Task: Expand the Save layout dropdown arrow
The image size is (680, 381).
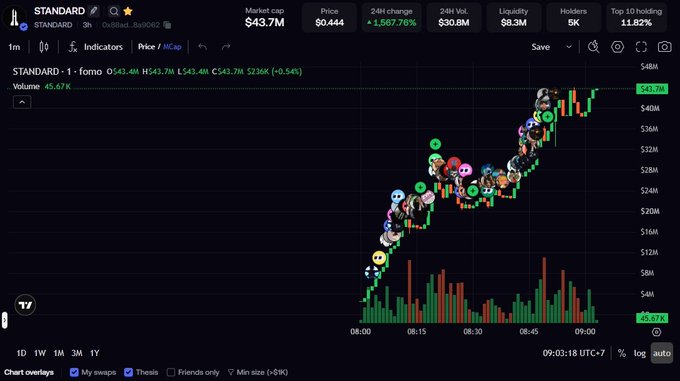Action: [569, 47]
